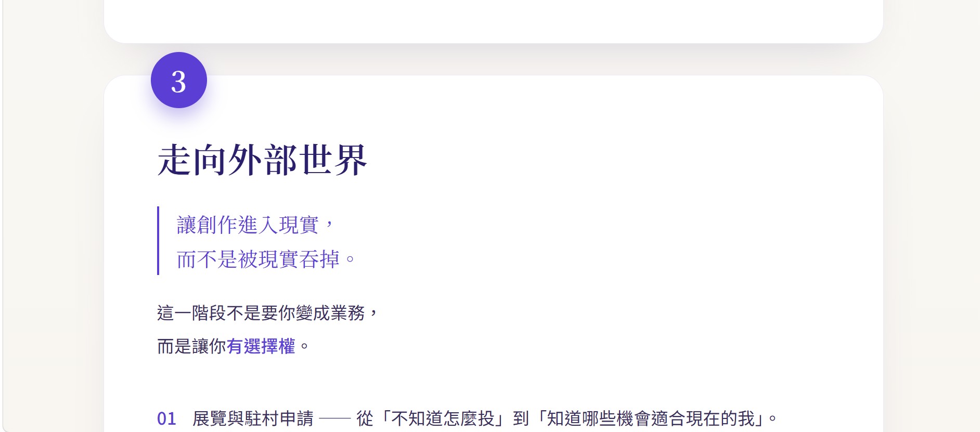The width and height of the screenshot is (980, 432).
Task: Click the highlighted words 有選擇權
Action: point(261,346)
